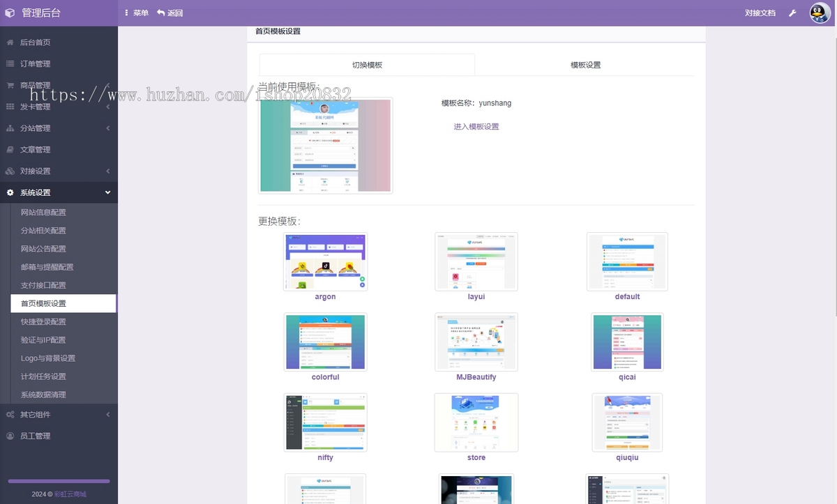Click the 管理后台 title text
This screenshot has height=504, width=837.
pyautogui.click(x=41, y=13)
